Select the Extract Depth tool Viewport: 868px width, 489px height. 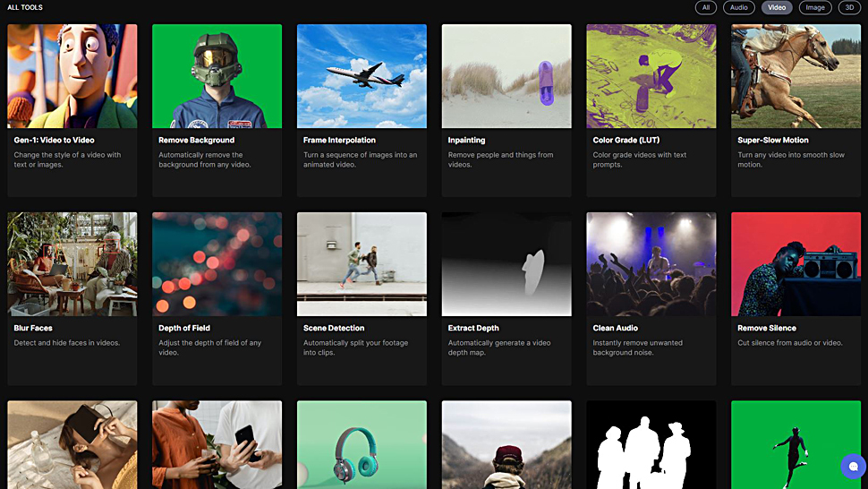tap(506, 298)
